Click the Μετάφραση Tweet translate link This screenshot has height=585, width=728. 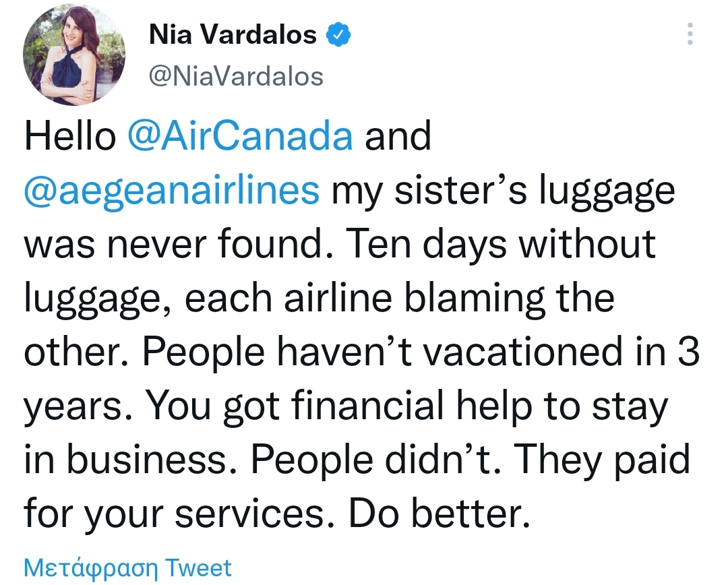[x=127, y=568]
